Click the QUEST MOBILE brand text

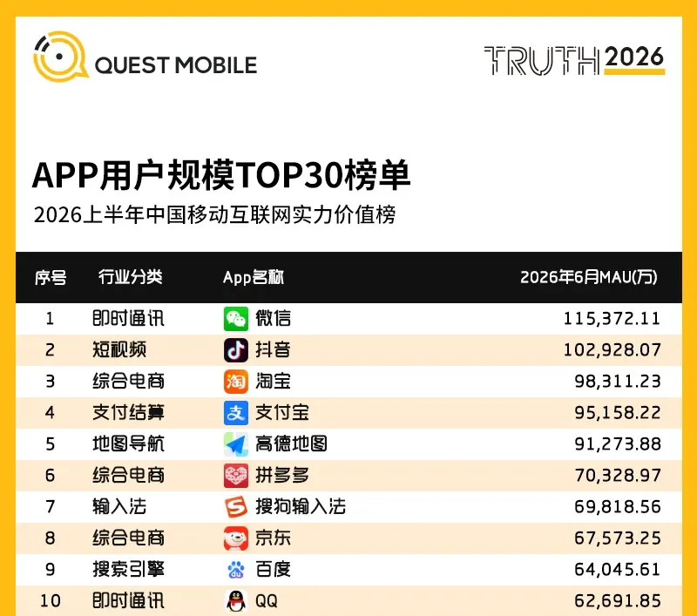click(x=176, y=65)
